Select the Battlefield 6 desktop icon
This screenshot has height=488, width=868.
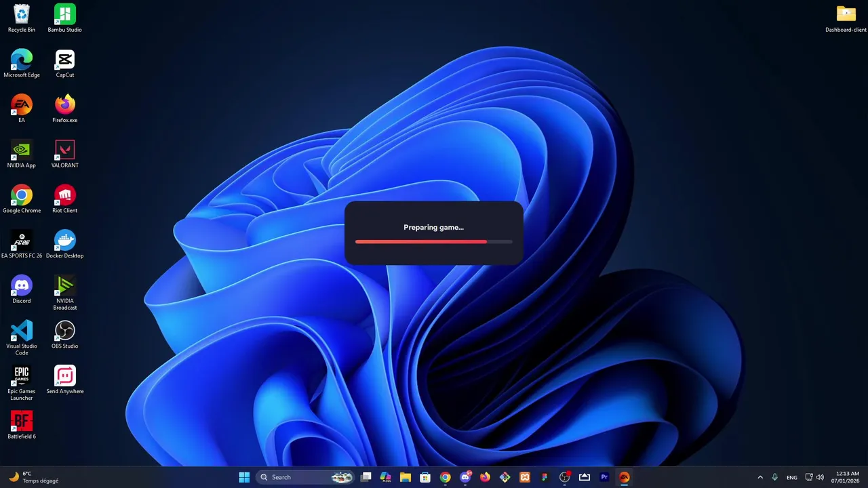tap(22, 425)
